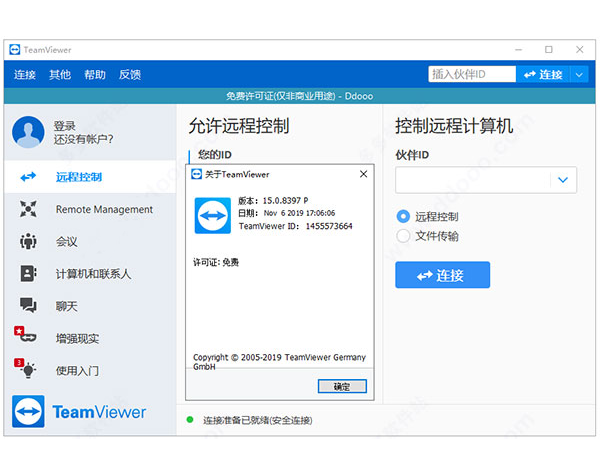This screenshot has width=600, height=473.
Task: Click 许可证: 免费 text
Action: [x=216, y=262]
